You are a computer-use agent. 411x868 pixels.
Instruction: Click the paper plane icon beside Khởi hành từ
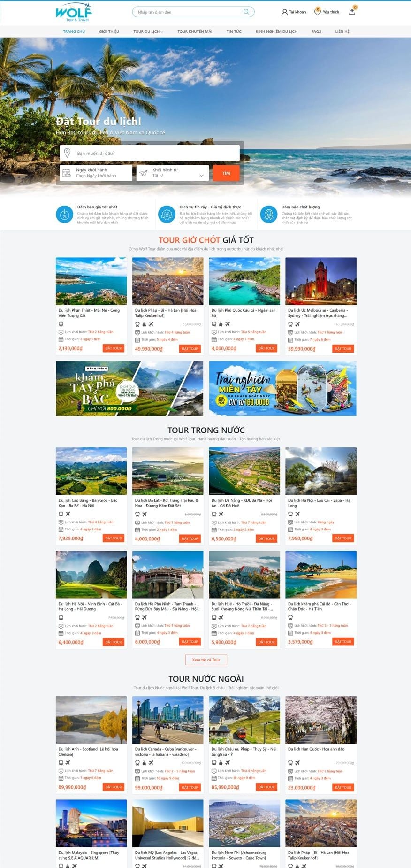coord(143,173)
